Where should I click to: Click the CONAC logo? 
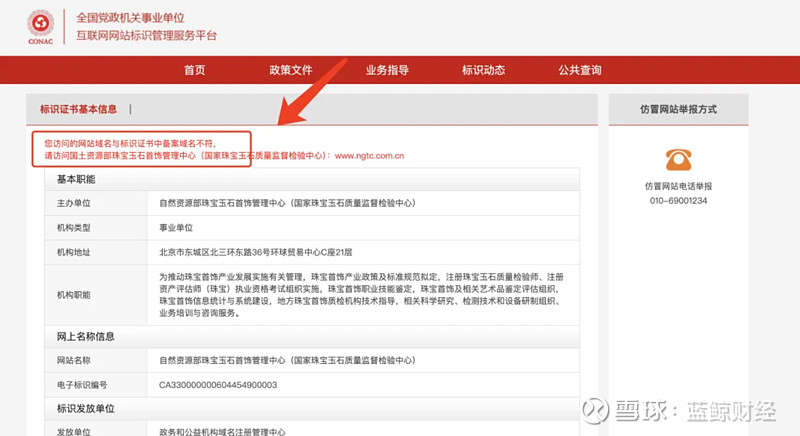[x=40, y=27]
